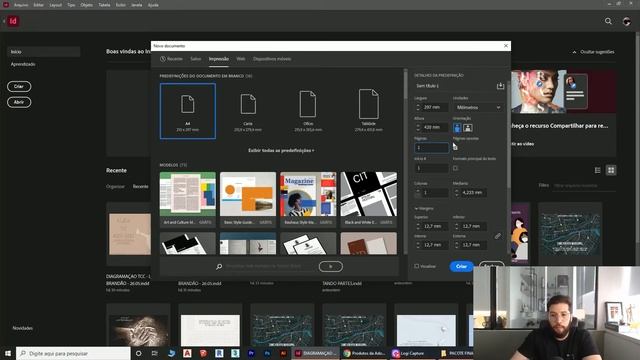Open Premiere Pro from the taskbar

click(251, 353)
